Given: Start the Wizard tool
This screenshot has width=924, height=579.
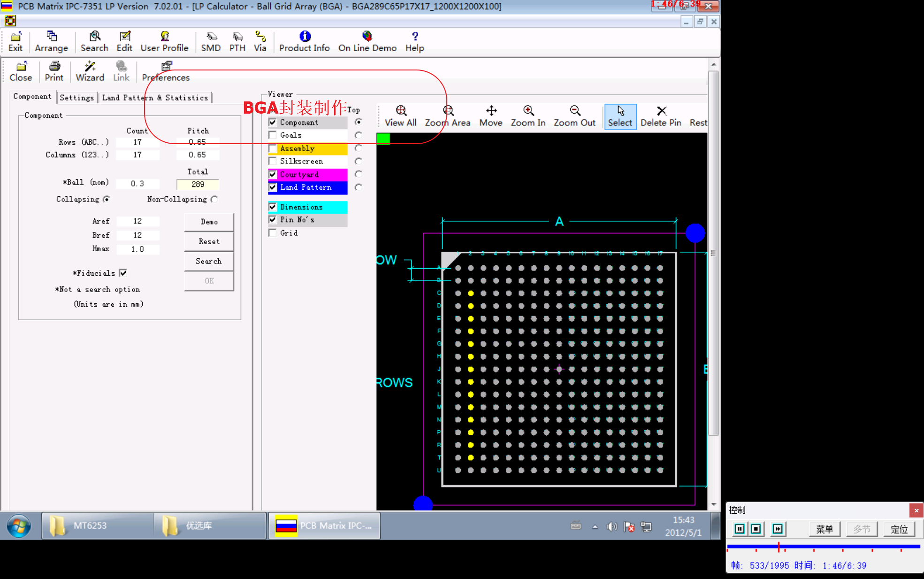Looking at the screenshot, I should click(x=90, y=71).
